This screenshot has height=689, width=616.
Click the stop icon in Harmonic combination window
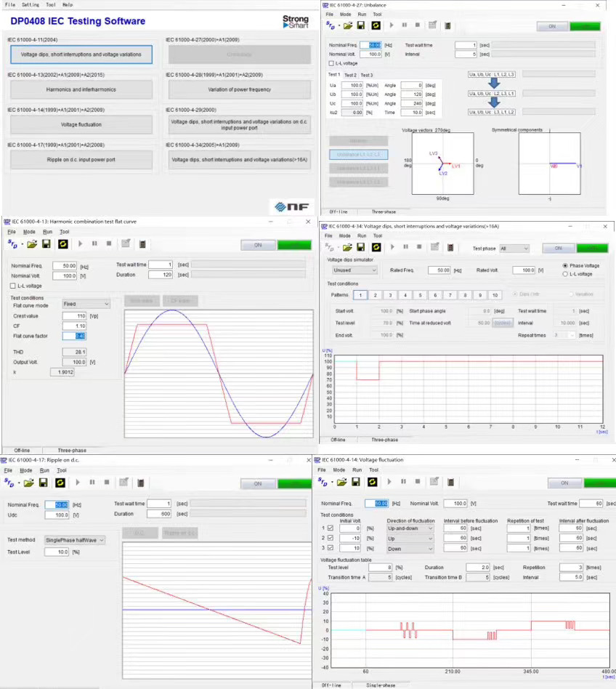(109, 243)
